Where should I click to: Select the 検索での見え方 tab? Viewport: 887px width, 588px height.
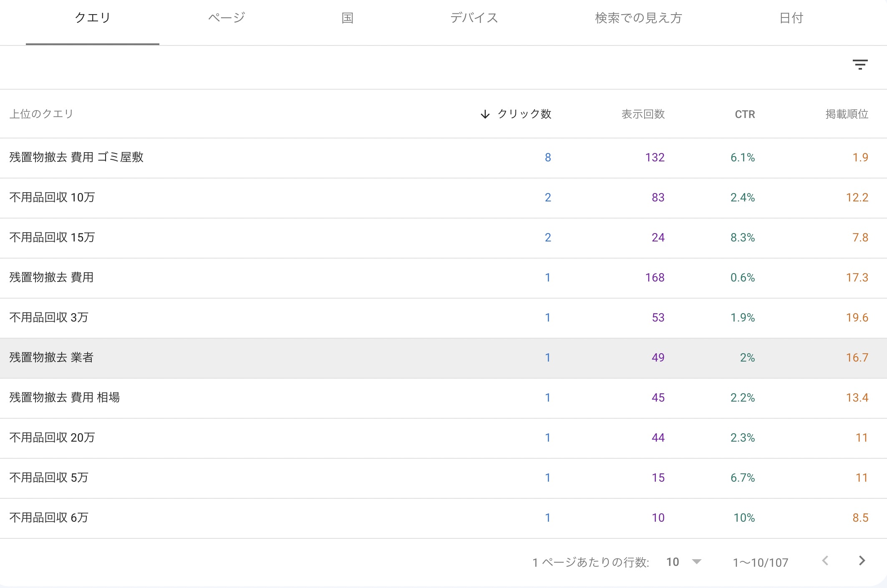[x=638, y=18]
